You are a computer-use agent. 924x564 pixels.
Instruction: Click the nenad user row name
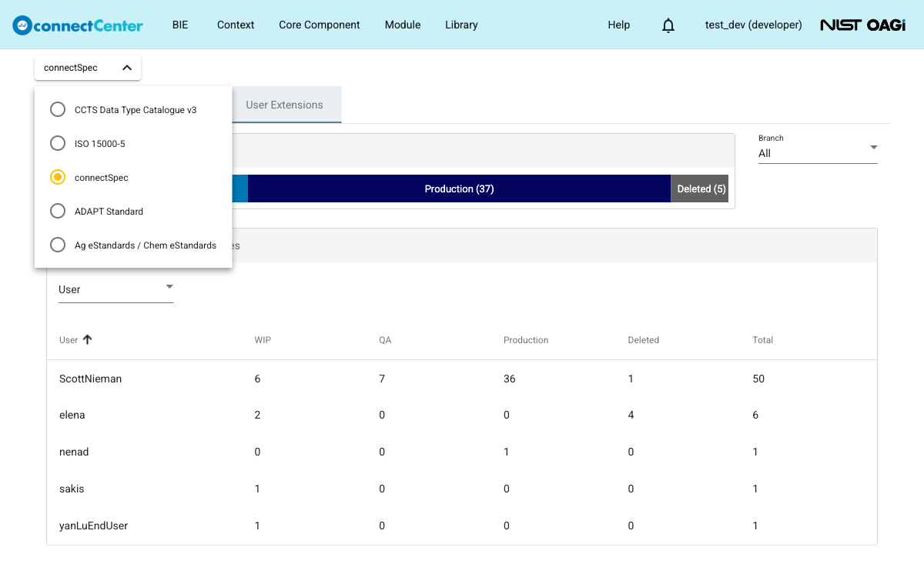(x=74, y=452)
